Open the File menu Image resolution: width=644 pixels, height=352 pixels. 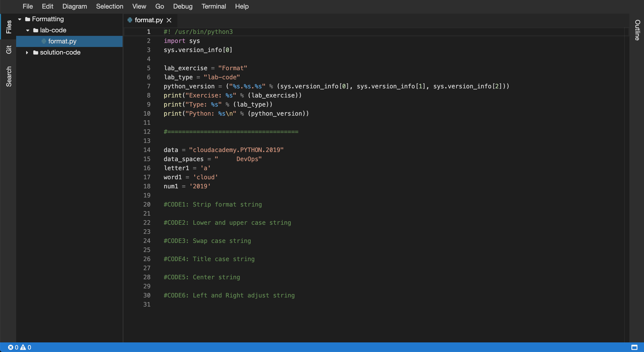(28, 6)
